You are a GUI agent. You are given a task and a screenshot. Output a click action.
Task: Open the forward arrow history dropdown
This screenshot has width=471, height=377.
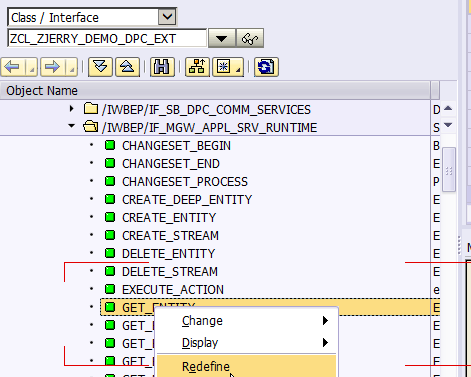[71, 67]
